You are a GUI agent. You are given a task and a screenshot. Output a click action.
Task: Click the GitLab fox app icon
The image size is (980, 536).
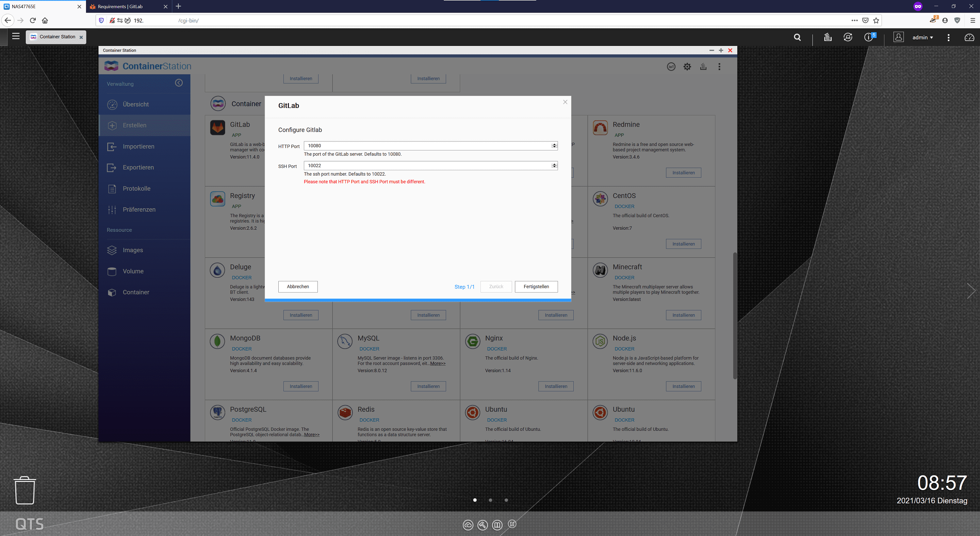pos(218,127)
